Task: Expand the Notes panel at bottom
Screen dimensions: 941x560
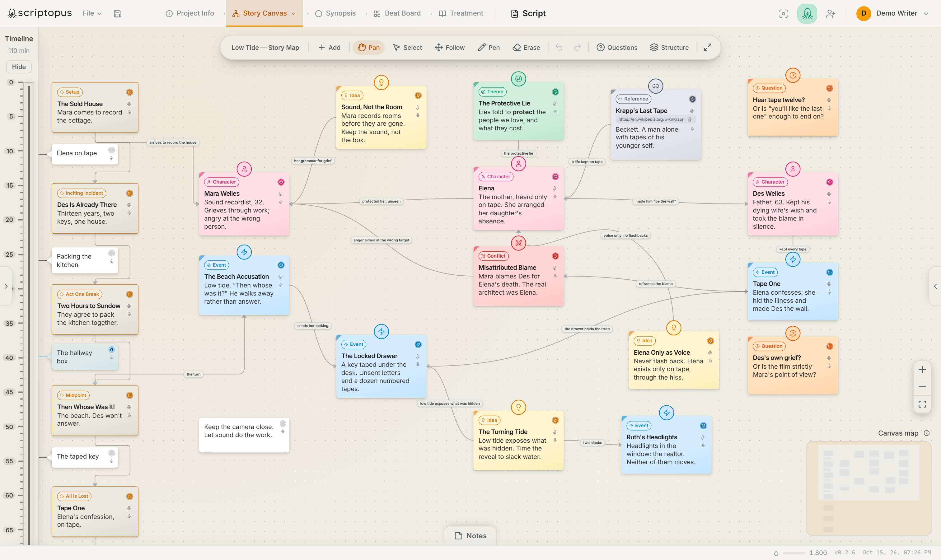Action: point(470,536)
